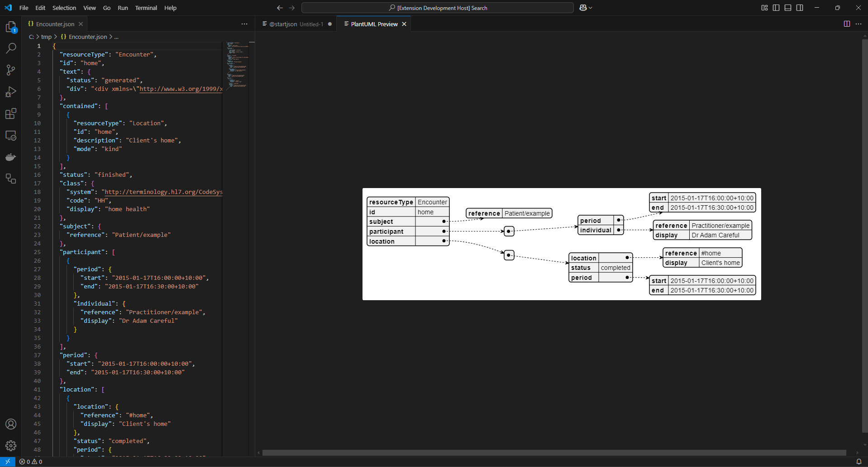Click the errors and warnings status bar item
Viewport: 868px width, 467px height.
(x=32, y=462)
